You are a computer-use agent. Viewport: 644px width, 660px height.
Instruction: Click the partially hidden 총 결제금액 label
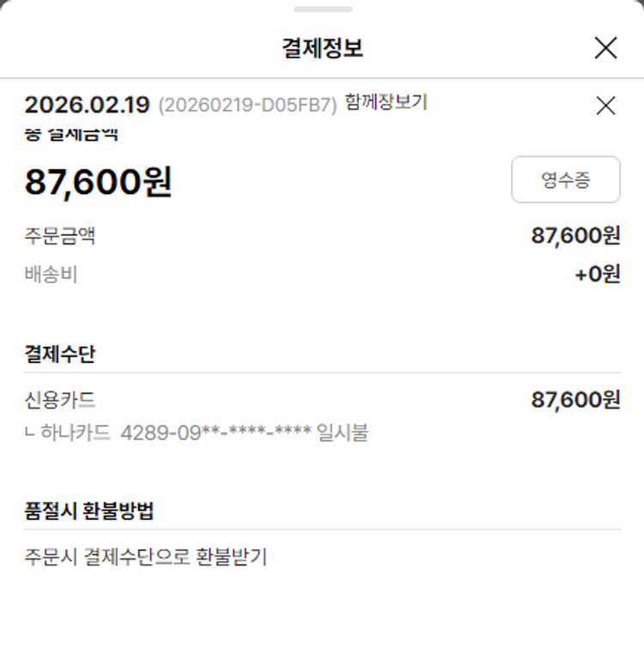click(71, 134)
